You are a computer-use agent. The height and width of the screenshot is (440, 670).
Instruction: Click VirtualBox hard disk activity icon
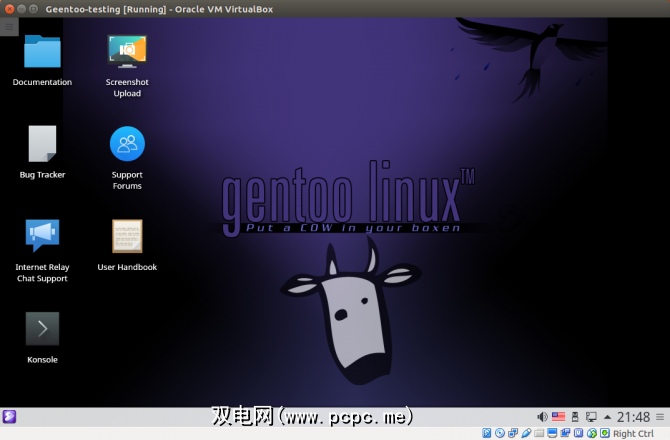point(487,433)
